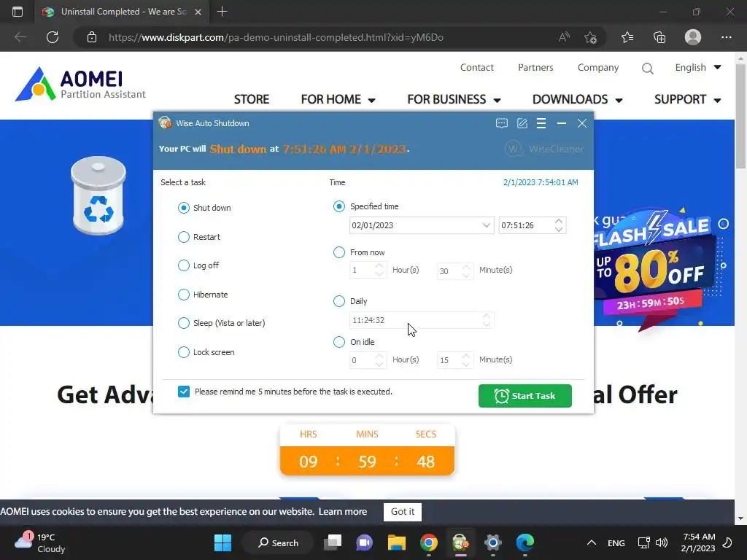
Task: Click the website search magnifier icon
Action: (x=648, y=69)
